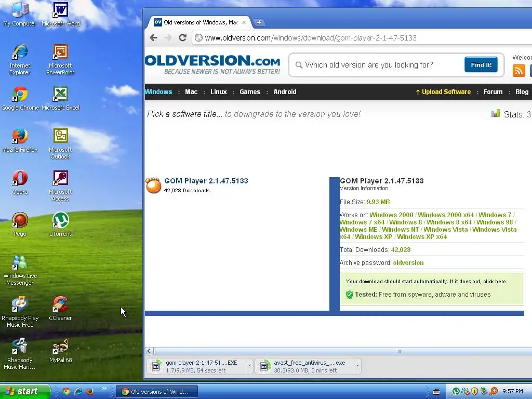
Task: Launch the Microsoft Word shortcut
Action: point(60,14)
